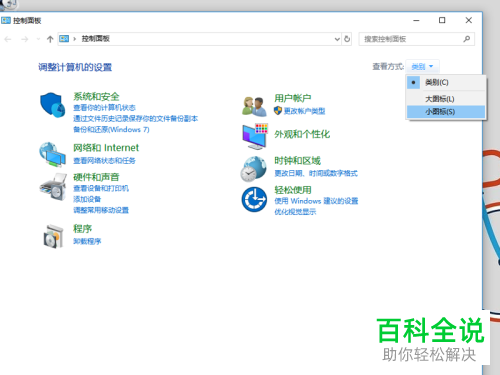Go up one folder level arrow
The width and height of the screenshot is (500, 375).
coord(50,39)
